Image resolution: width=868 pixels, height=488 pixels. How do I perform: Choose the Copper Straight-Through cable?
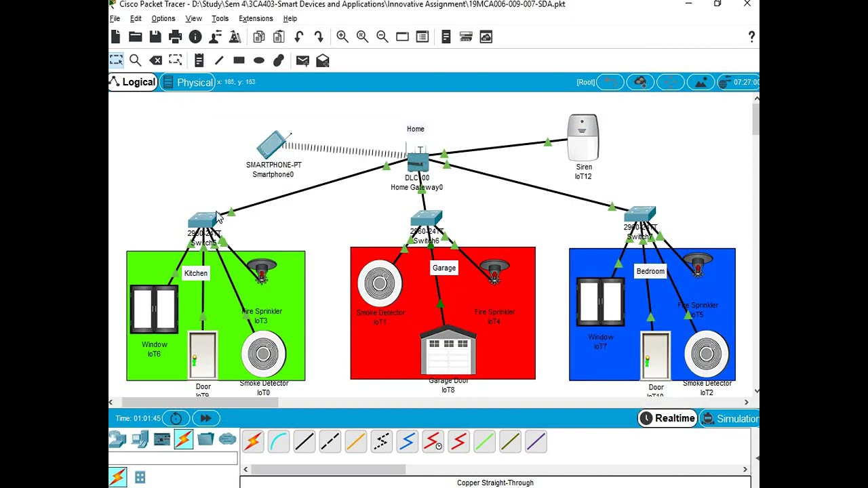[304, 442]
